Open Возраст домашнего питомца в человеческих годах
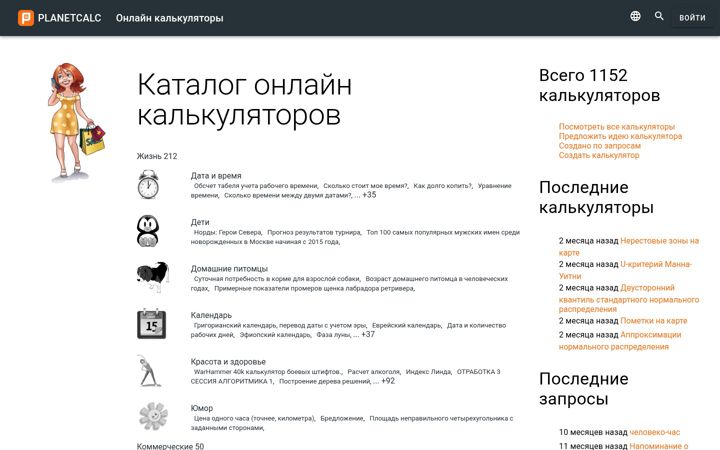The width and height of the screenshot is (720, 450). pos(351,283)
